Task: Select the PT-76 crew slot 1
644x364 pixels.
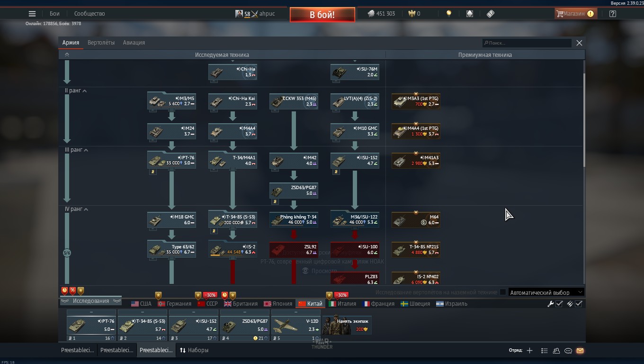Action: (91, 325)
